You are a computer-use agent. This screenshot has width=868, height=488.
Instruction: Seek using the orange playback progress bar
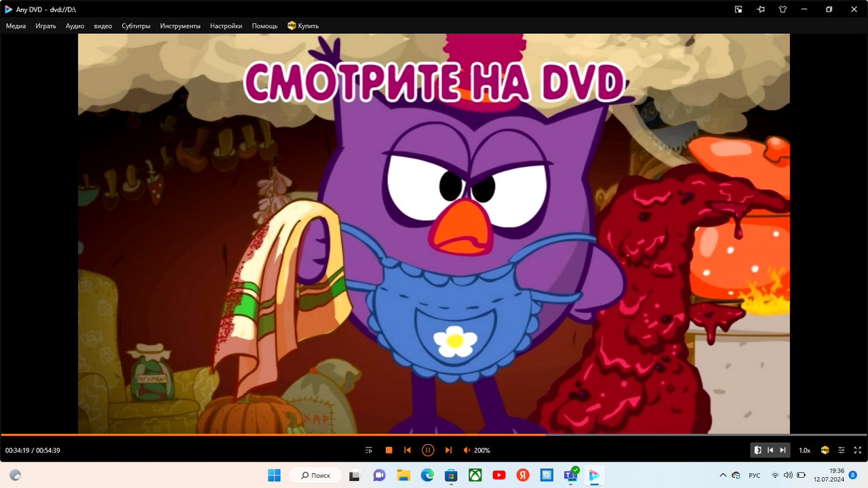(x=434, y=434)
